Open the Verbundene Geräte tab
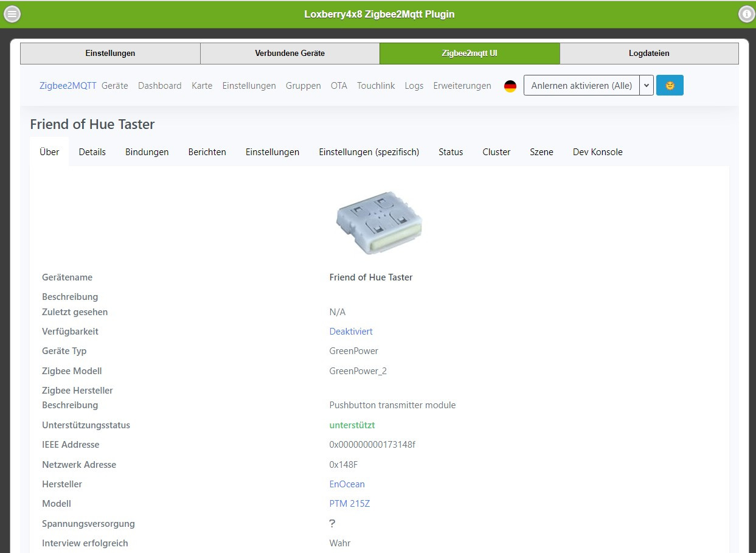Image resolution: width=756 pixels, height=553 pixels. pos(290,53)
